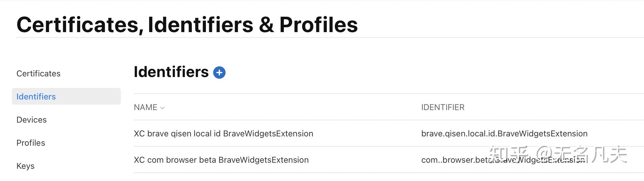Image resolution: width=644 pixels, height=181 pixels.
Task: Open Profiles section in the sidebar
Action: (31, 143)
